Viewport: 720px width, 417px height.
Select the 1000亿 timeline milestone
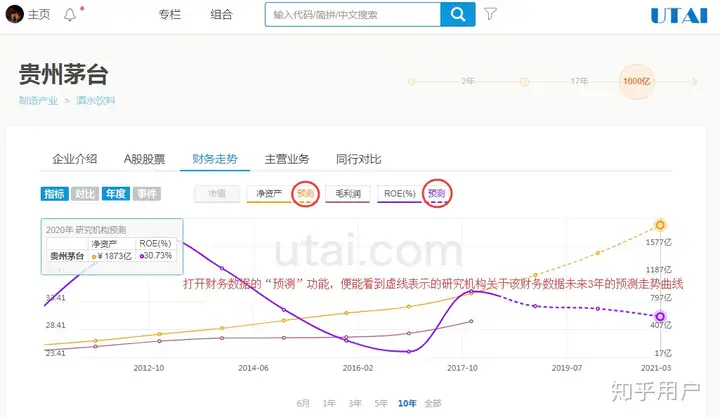pos(636,81)
